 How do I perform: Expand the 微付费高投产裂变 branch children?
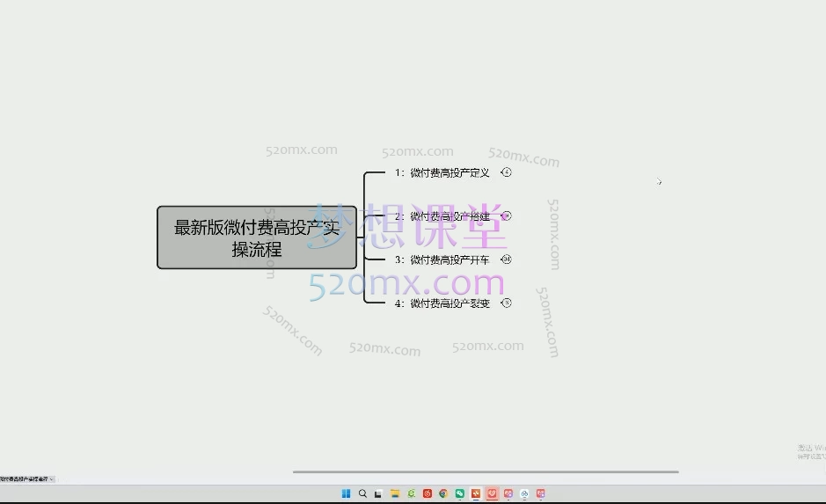coord(506,303)
